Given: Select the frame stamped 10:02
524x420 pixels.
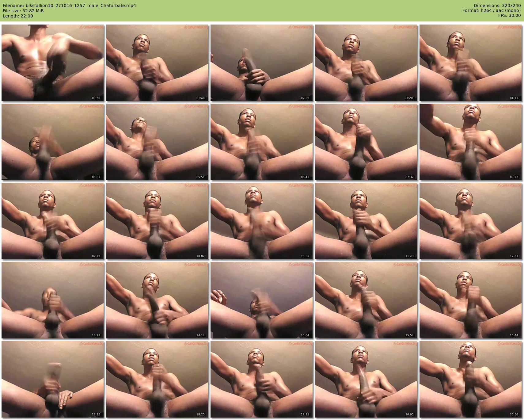Looking at the screenshot, I should tap(157, 221).
